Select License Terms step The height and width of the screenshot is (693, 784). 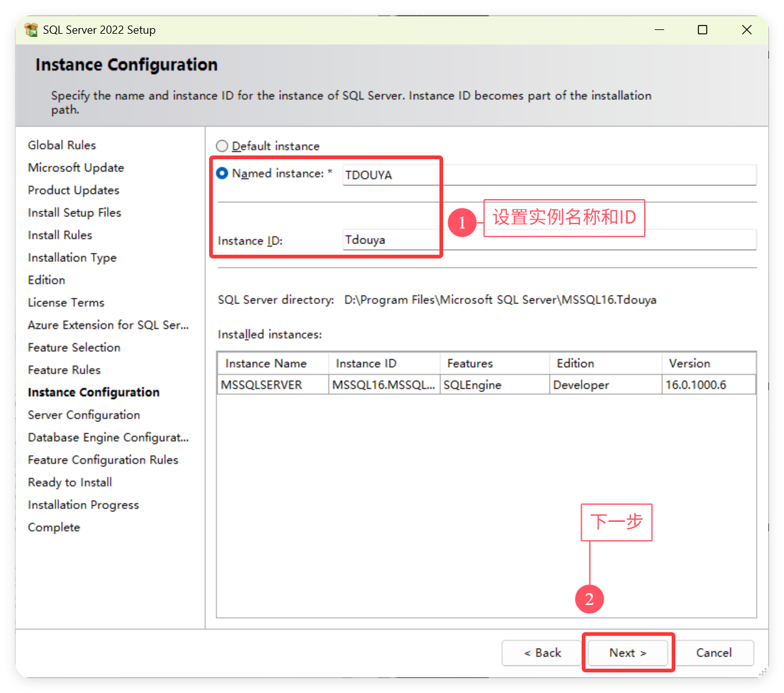coord(66,302)
